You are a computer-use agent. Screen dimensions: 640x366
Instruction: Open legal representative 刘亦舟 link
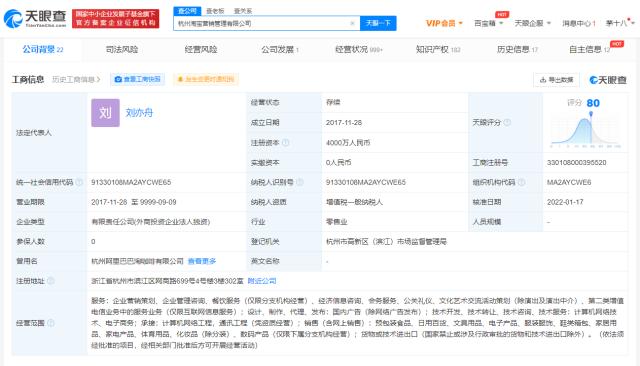click(x=139, y=113)
